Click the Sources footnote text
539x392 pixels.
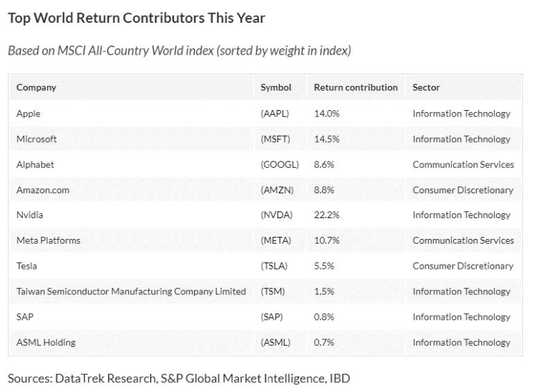tap(179, 378)
